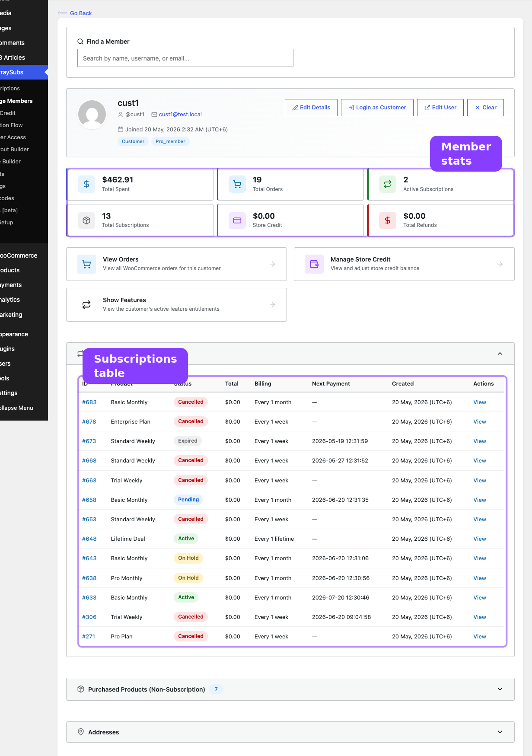Go Back to previous page
Screen dimensions: 532x756
(x=75, y=13)
